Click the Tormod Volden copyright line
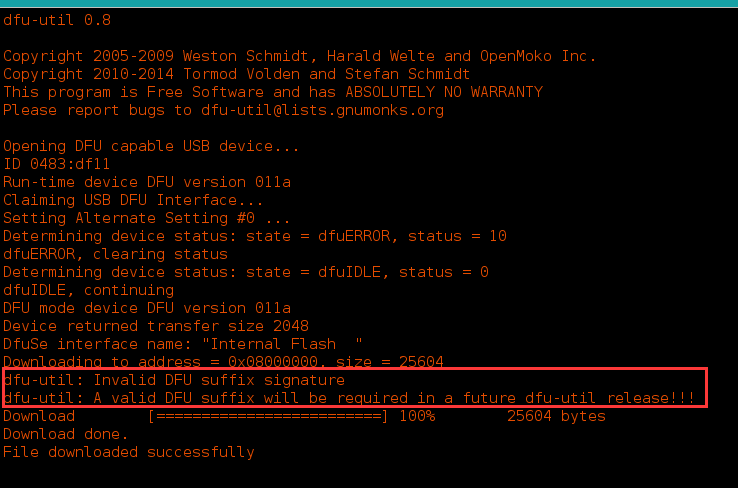Image resolution: width=738 pixels, height=488 pixels. pyautogui.click(x=236, y=74)
